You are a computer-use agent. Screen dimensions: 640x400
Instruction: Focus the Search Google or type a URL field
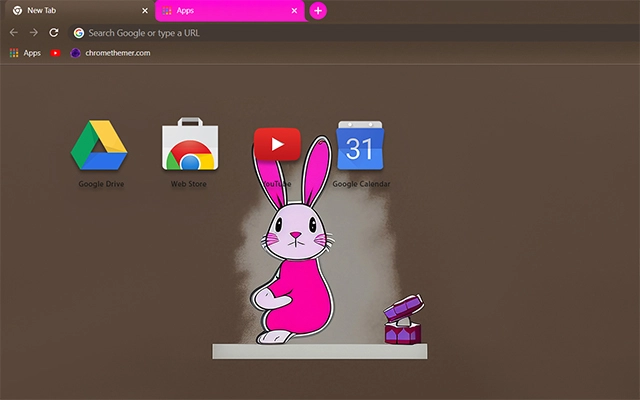click(354, 33)
